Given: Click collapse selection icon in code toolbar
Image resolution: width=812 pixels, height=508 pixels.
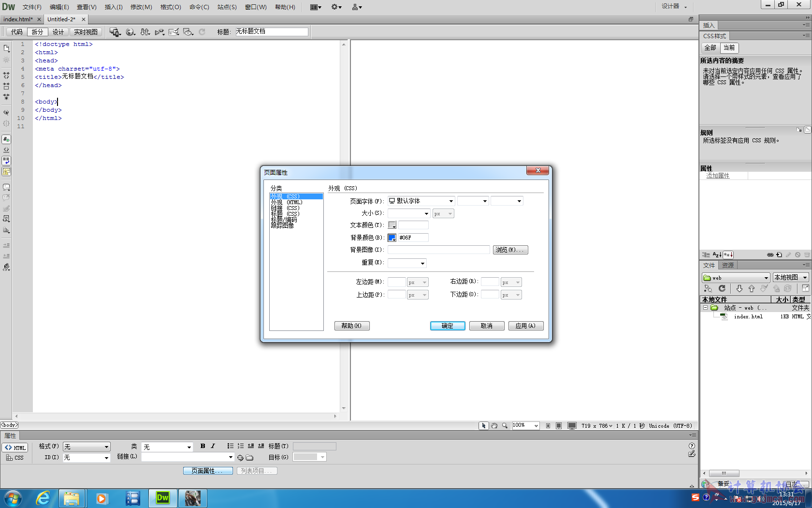Looking at the screenshot, I should click(x=6, y=86).
